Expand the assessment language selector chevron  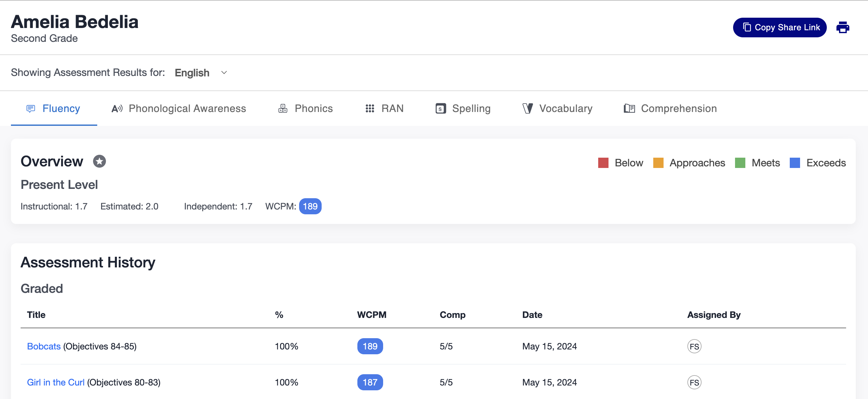point(224,72)
